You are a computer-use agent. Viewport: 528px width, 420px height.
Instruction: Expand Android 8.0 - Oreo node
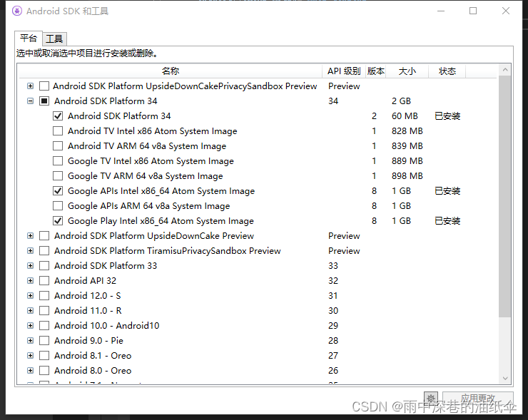point(30,371)
